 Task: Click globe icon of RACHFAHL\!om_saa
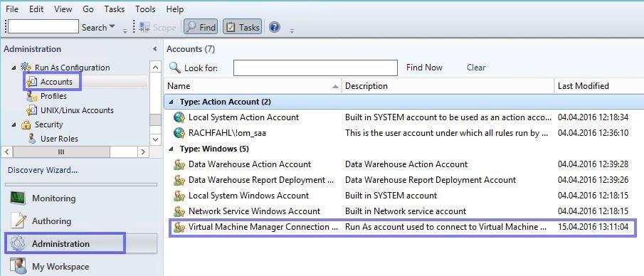(179, 133)
